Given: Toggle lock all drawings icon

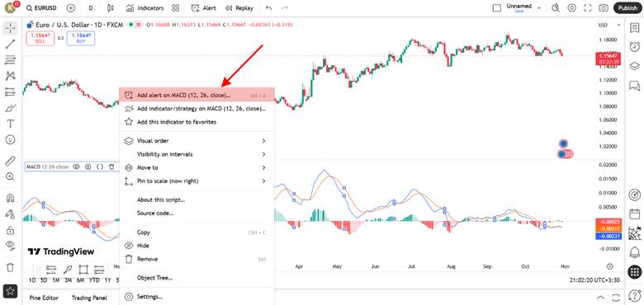Looking at the screenshot, I should tap(10, 230).
